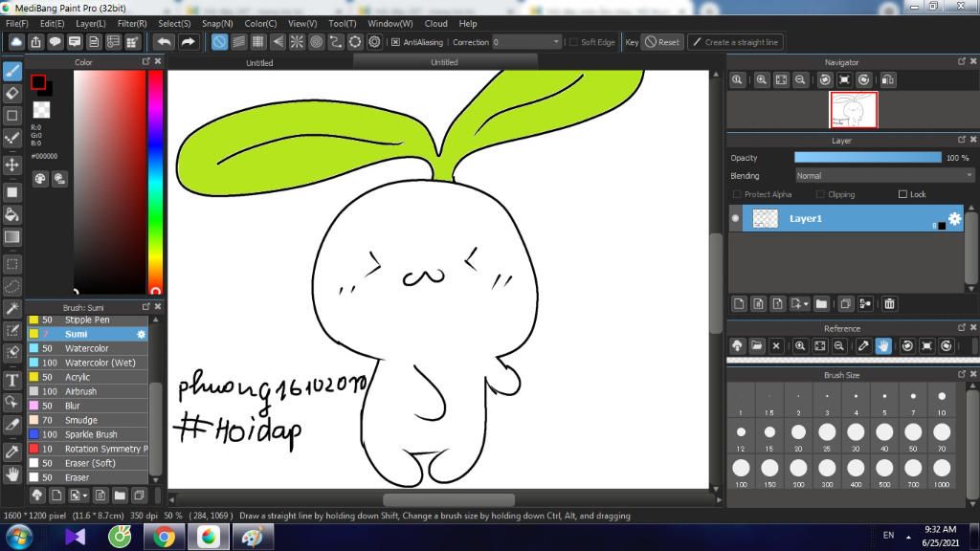Click the Opacity slider bar
980x551 pixels.
tap(867, 158)
